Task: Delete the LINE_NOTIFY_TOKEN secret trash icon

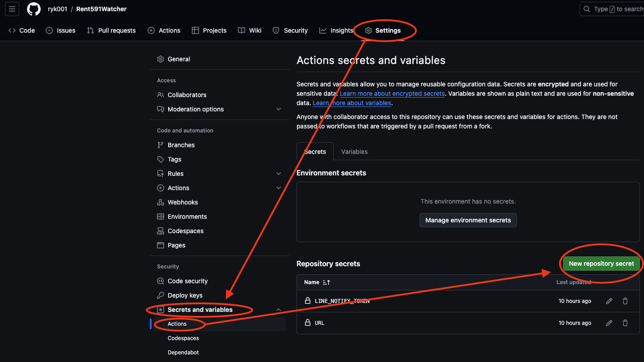Action: click(625, 301)
